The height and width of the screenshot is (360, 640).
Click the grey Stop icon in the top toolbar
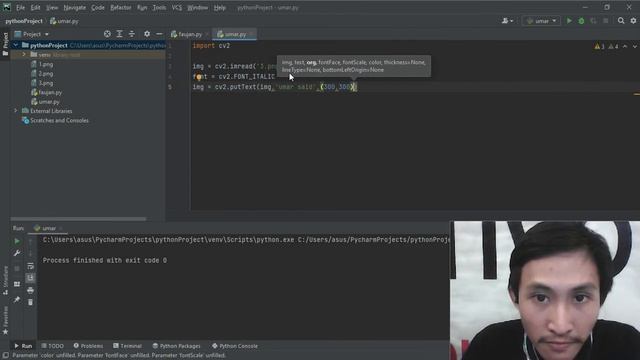pos(606,21)
